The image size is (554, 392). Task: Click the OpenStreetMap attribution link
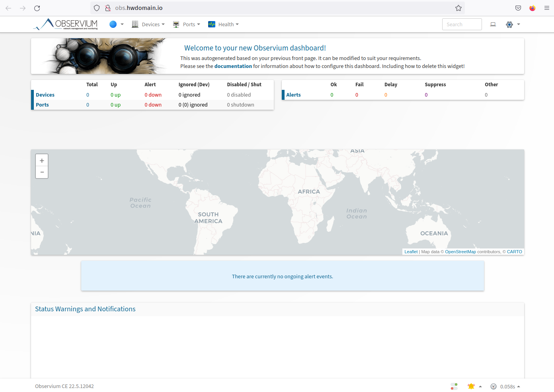(460, 252)
